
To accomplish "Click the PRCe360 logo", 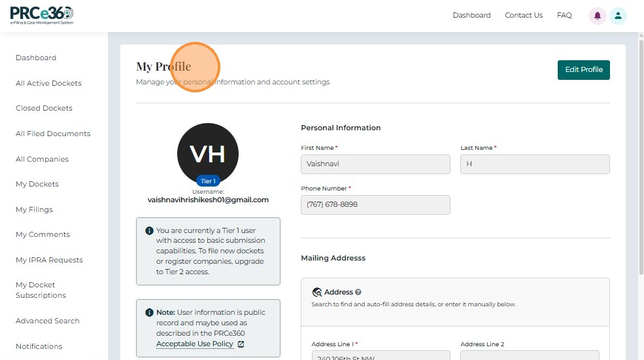I will pyautogui.click(x=42, y=15).
